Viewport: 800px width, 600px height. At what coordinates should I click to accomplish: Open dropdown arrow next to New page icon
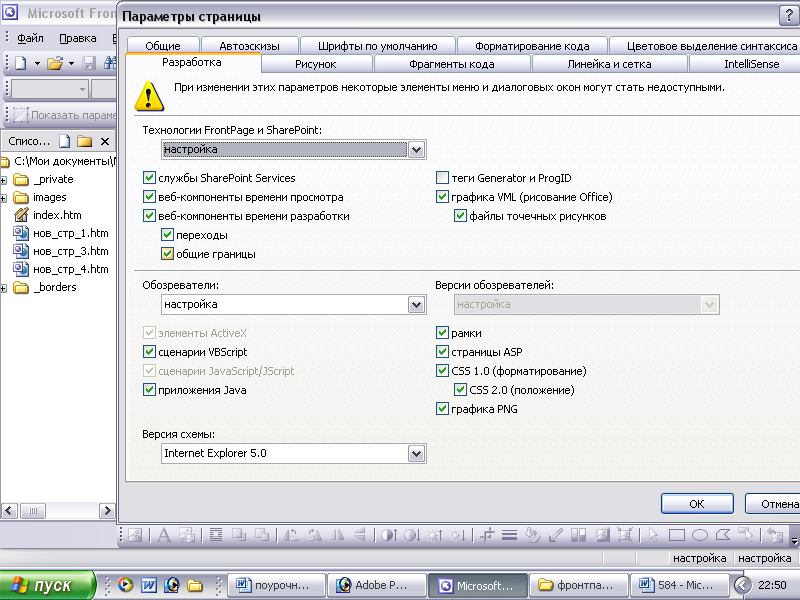click(x=37, y=63)
